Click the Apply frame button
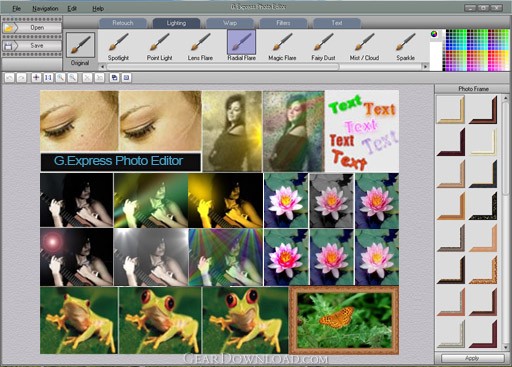 coord(472,358)
